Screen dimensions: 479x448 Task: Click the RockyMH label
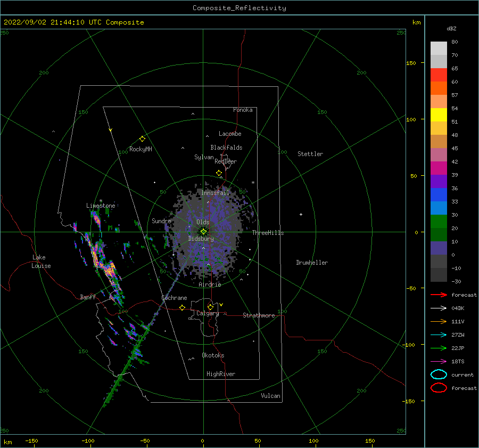141,149
